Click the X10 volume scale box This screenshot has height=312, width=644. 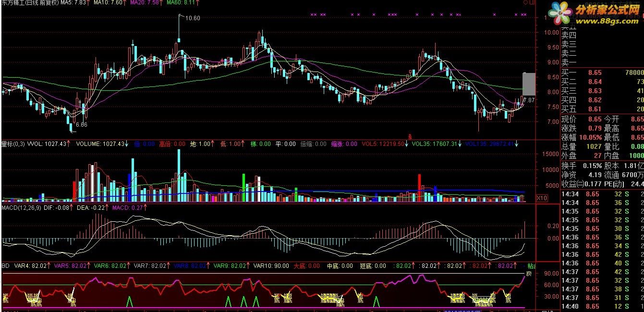click(x=542, y=198)
